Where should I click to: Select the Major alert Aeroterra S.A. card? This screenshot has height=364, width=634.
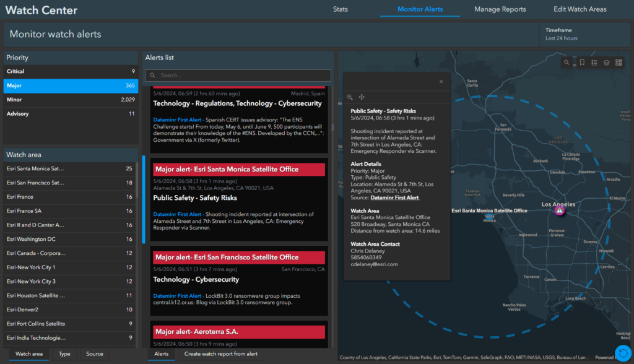coord(239,335)
